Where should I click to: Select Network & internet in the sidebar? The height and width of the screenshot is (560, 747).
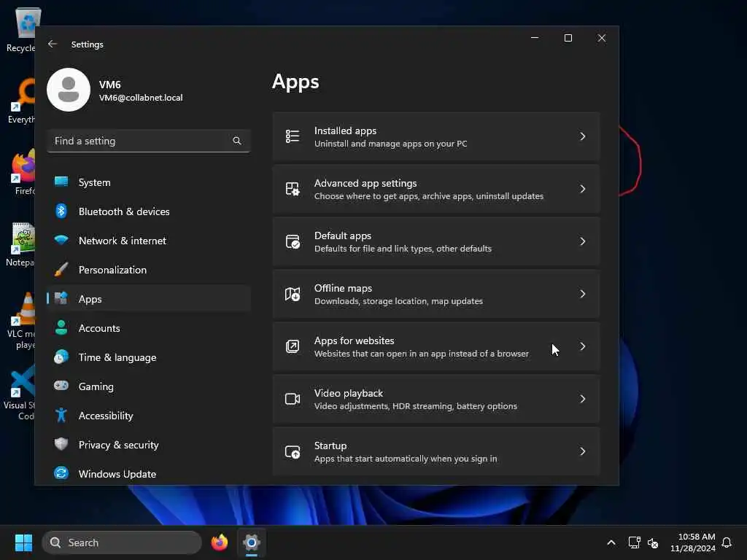point(149,241)
